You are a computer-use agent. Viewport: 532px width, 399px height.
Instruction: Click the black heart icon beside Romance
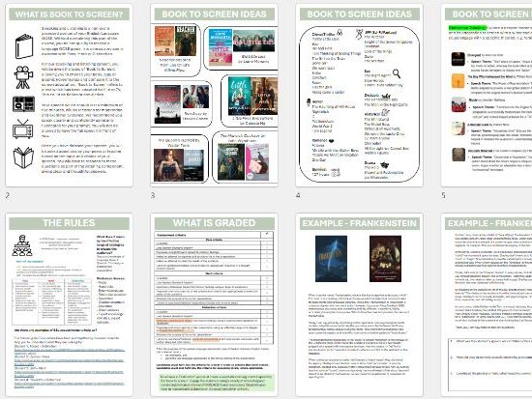click(332, 141)
